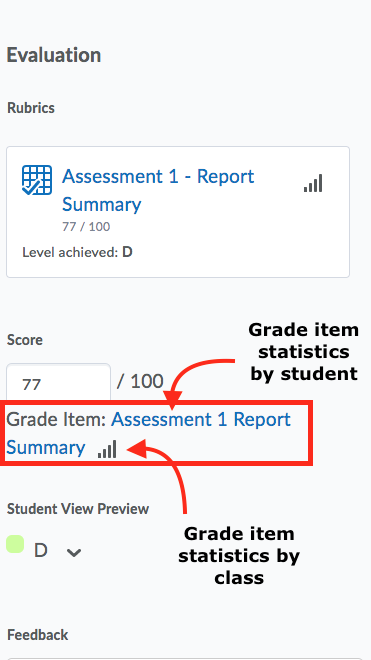Select the D grade in Student View Preview
Screen dimensions: 371x660
pos(41,551)
